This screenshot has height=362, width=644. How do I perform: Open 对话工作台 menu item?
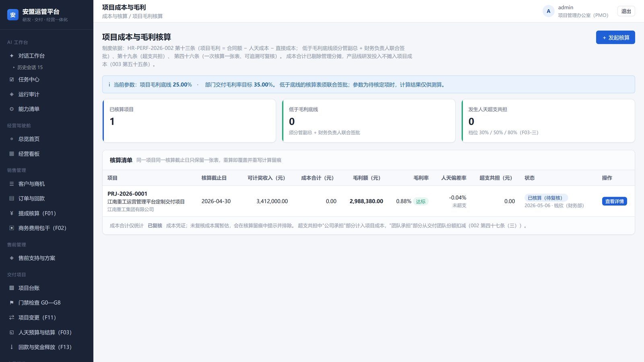click(x=47, y=56)
